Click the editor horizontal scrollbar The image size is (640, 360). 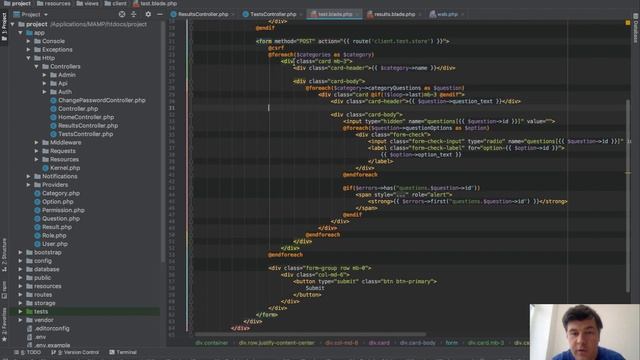(x=309, y=334)
